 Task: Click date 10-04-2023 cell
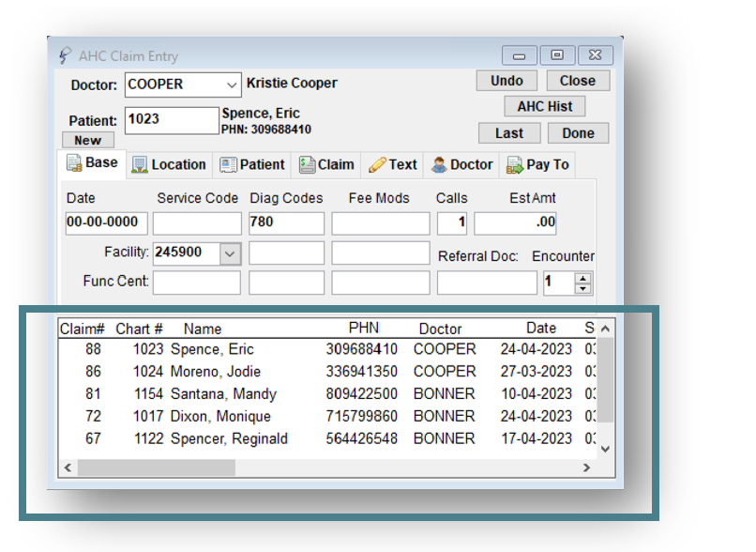pyautogui.click(x=537, y=393)
